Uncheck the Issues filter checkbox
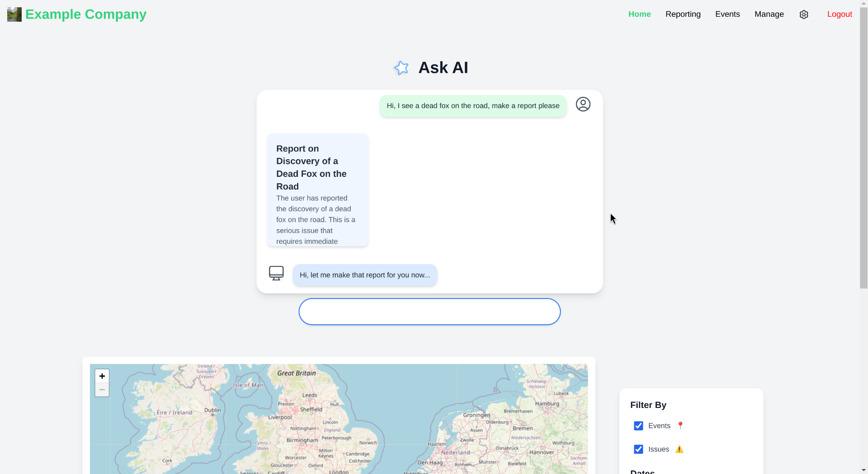868x474 pixels. tap(638, 449)
